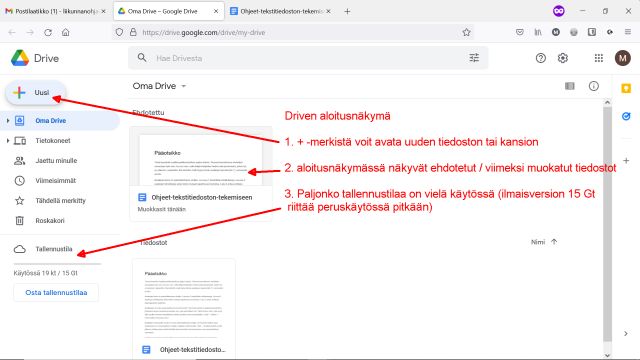Open Google Keep side panel icon
The image size is (640, 360).
click(626, 89)
